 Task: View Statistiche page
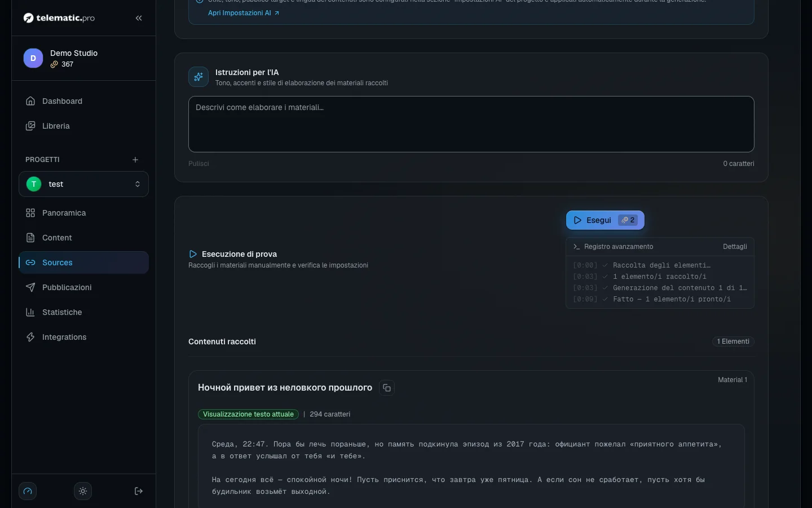83,312
